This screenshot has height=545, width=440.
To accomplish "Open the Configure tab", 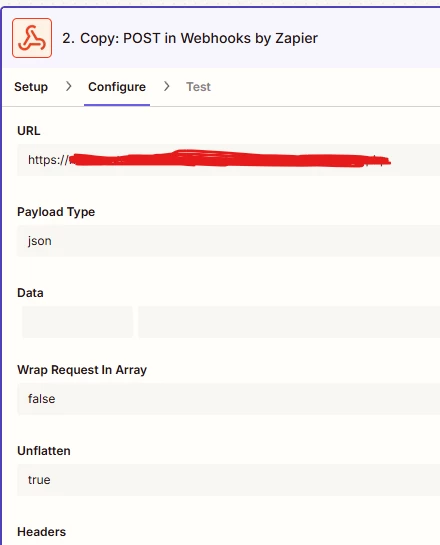I will click(117, 87).
